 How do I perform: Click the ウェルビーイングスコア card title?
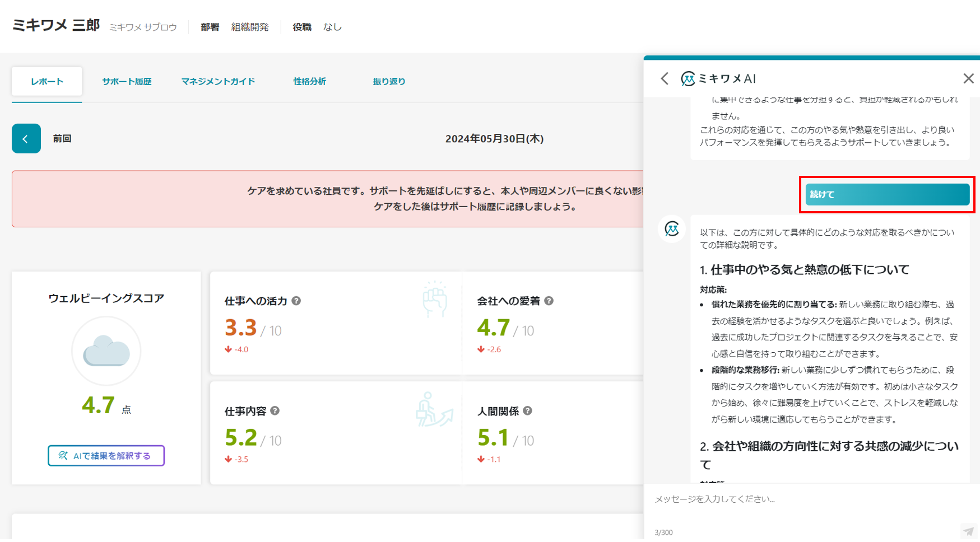pyautogui.click(x=106, y=298)
